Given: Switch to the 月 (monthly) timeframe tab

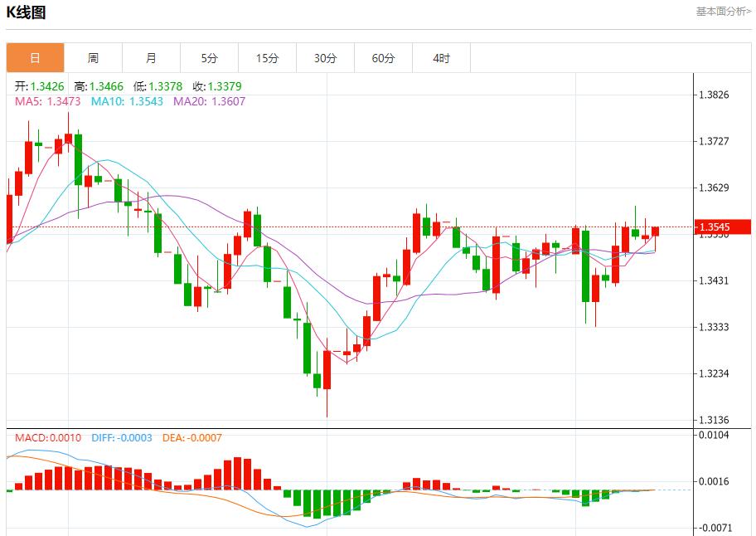Looking at the screenshot, I should (x=151, y=57).
